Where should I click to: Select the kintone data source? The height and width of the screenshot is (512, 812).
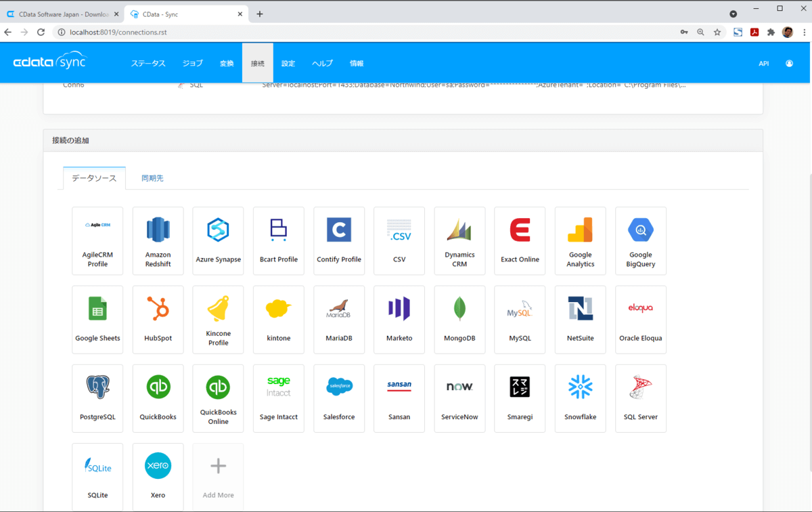(278, 320)
